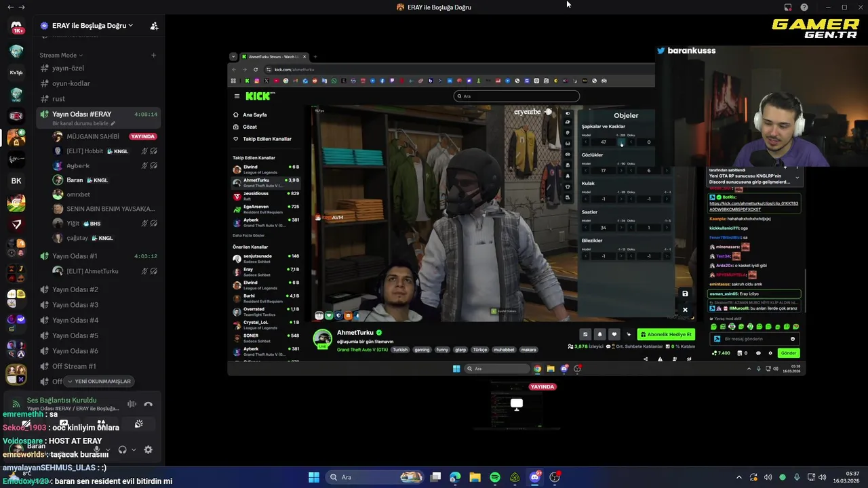Select user Ayberk in voice list
Viewport: 868px width, 488px height.
point(105,165)
